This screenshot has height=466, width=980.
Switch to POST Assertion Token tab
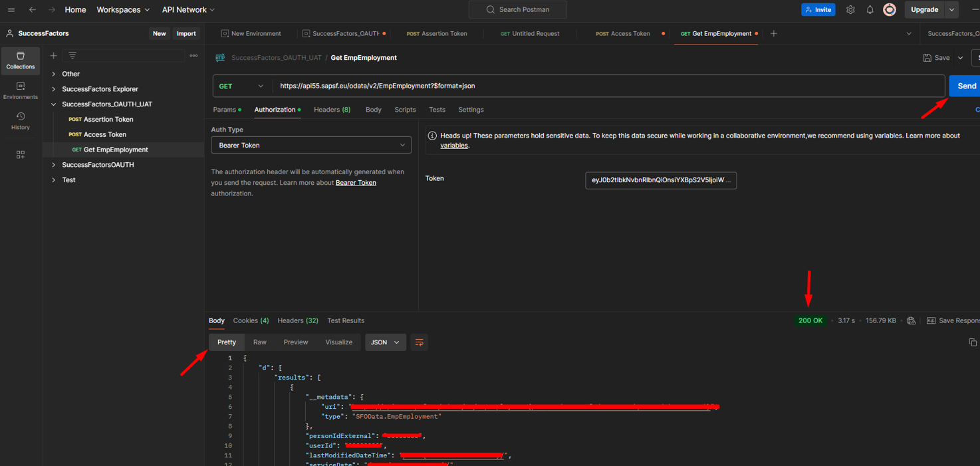pyautogui.click(x=437, y=33)
